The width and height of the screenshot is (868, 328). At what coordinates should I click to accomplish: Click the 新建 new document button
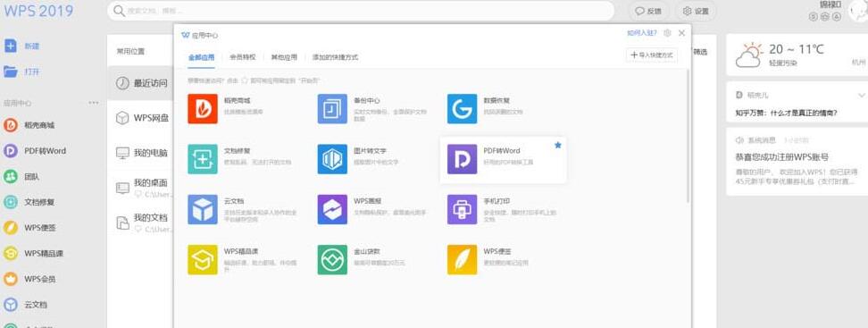pos(22,46)
